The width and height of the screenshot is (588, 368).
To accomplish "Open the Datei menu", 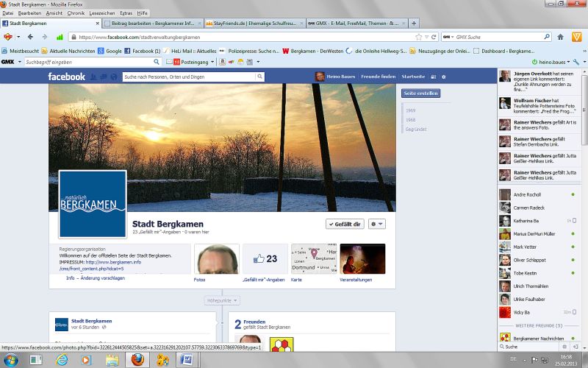I will click(x=7, y=13).
